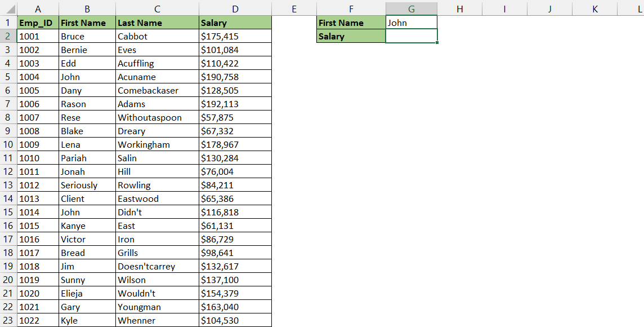The height and width of the screenshot is (327, 644).
Task: Select column K header
Action: click(x=594, y=8)
